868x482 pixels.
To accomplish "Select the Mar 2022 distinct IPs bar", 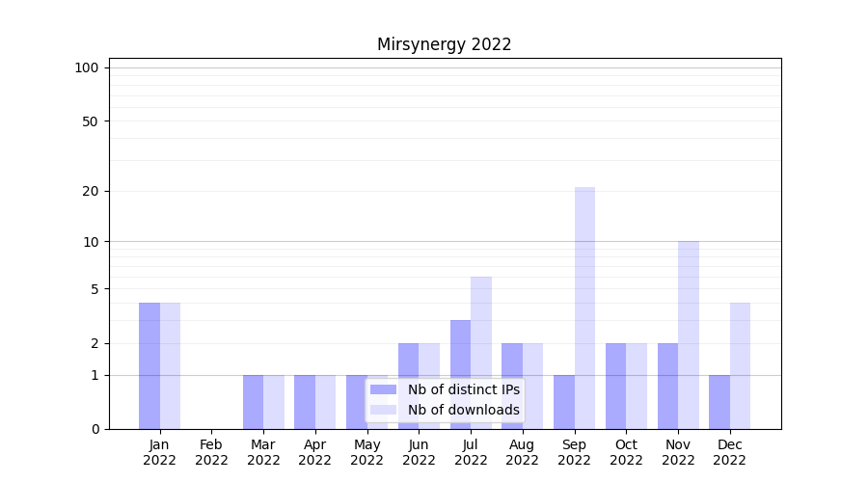I will coord(253,401).
